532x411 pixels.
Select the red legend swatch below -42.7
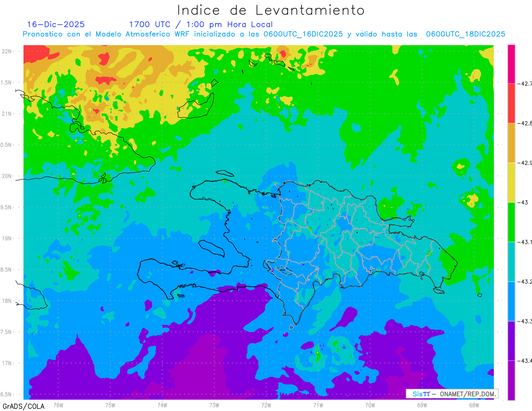511,103
